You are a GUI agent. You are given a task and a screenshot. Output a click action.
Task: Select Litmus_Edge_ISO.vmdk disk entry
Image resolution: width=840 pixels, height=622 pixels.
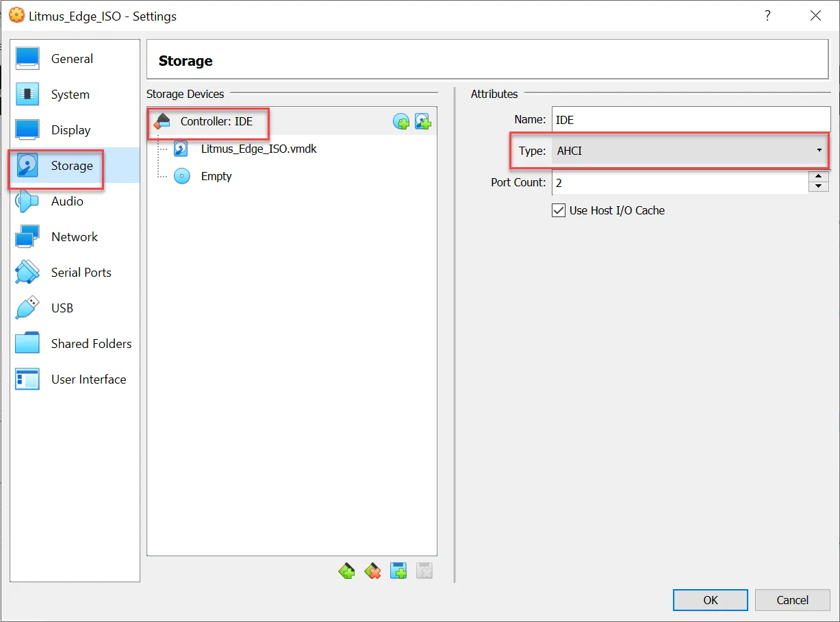[x=259, y=149]
